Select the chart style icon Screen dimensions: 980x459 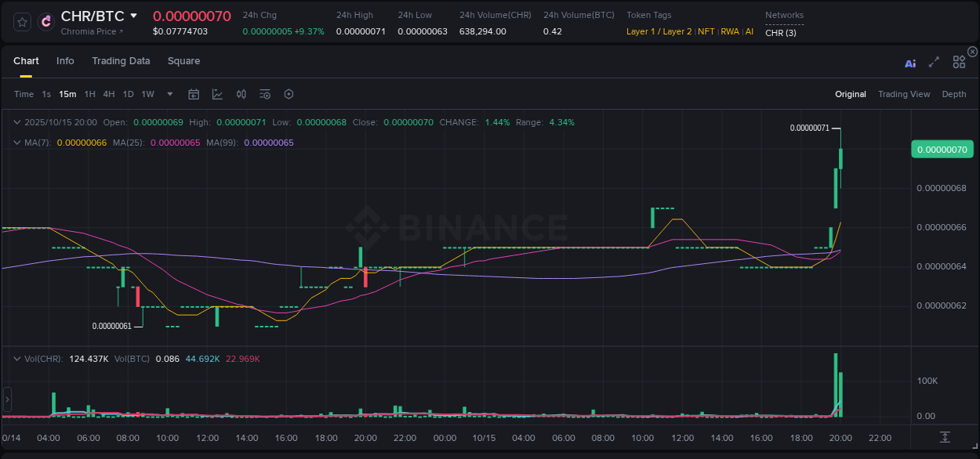(217, 94)
